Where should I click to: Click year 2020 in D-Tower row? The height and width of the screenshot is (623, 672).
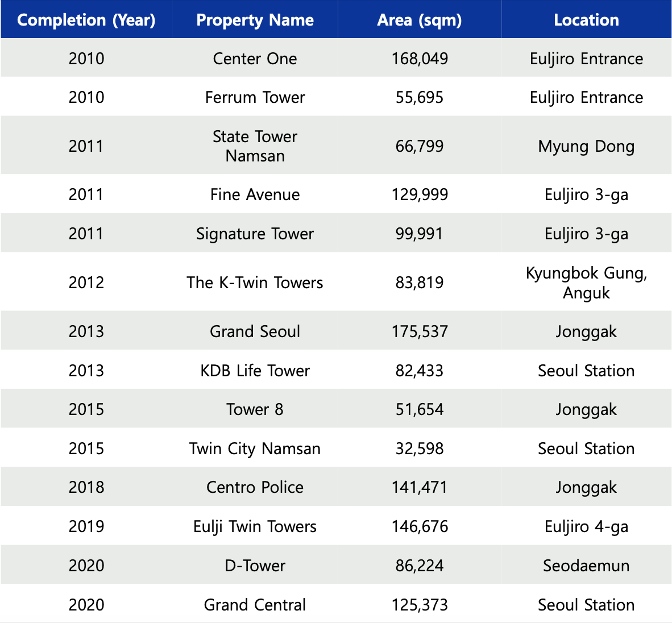pos(86,566)
